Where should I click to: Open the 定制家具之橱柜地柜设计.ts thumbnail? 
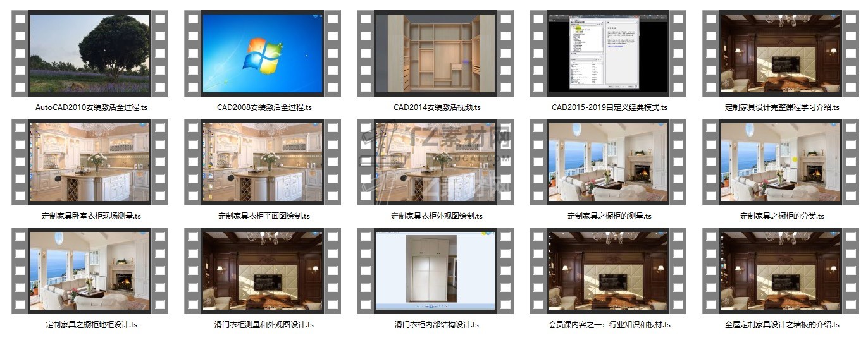coord(90,271)
